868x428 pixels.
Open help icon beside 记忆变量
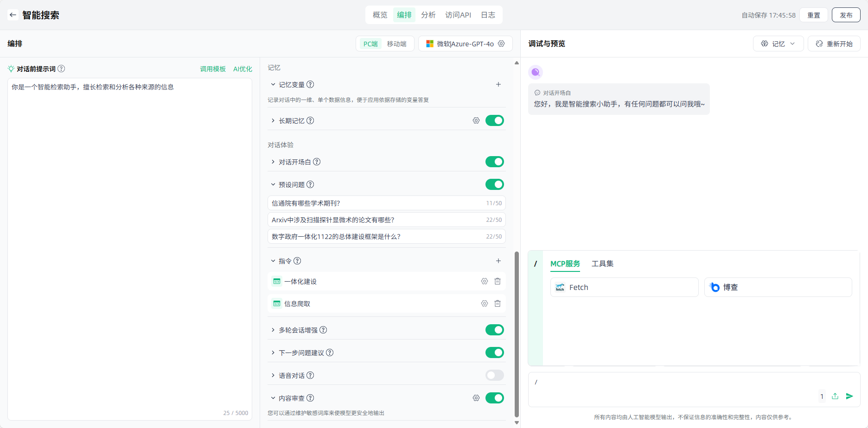310,84
